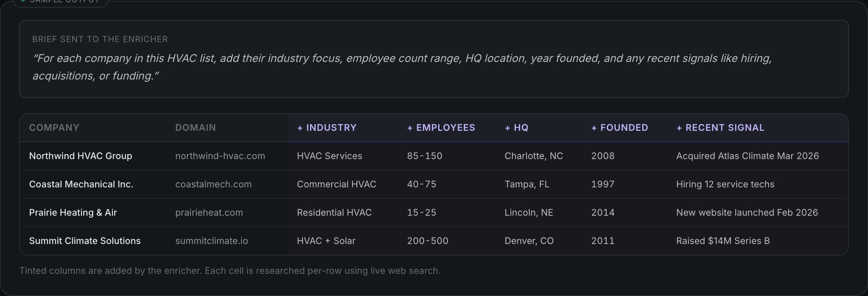The width and height of the screenshot is (868, 296).
Task: Open the summitclimate.io domain link
Action: [x=212, y=241]
